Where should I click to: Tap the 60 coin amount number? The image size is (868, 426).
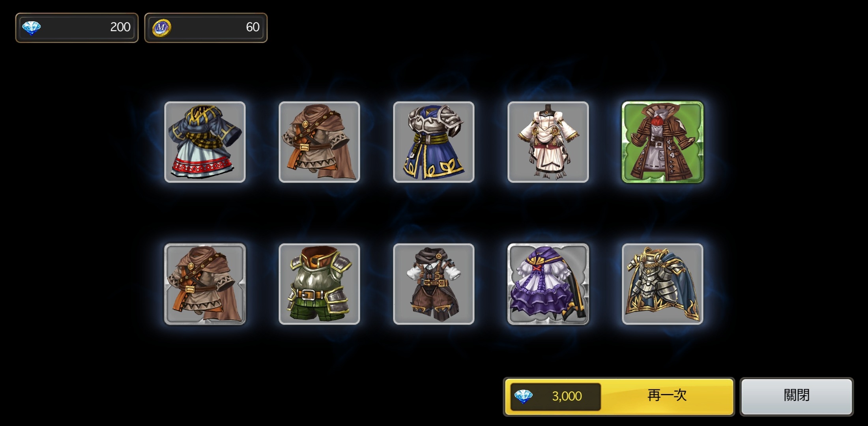point(253,27)
